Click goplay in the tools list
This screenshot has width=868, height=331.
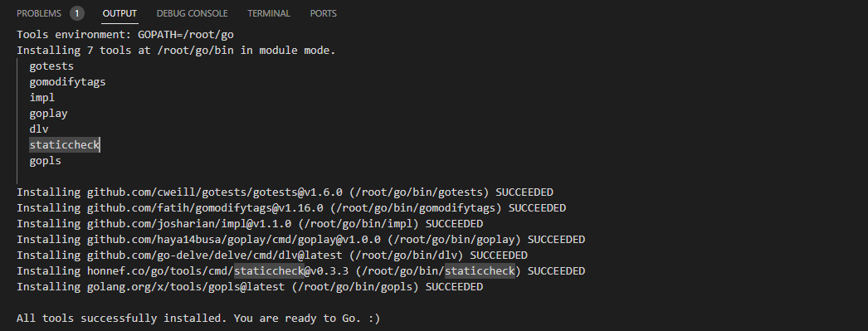[x=49, y=114]
